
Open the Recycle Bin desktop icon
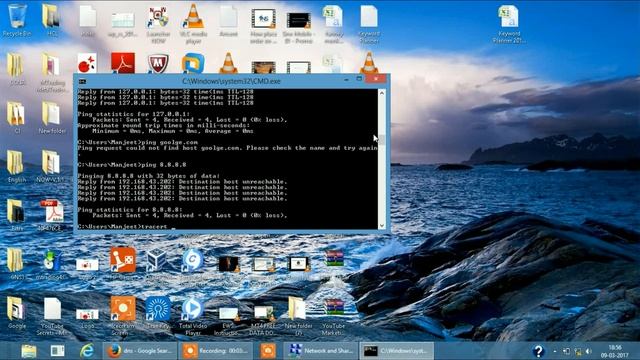coord(16,20)
